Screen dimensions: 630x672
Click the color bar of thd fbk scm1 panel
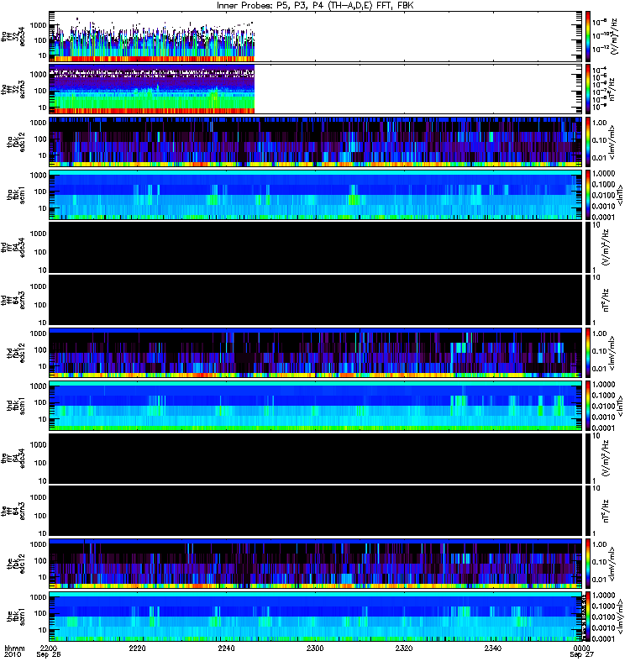[588, 406]
